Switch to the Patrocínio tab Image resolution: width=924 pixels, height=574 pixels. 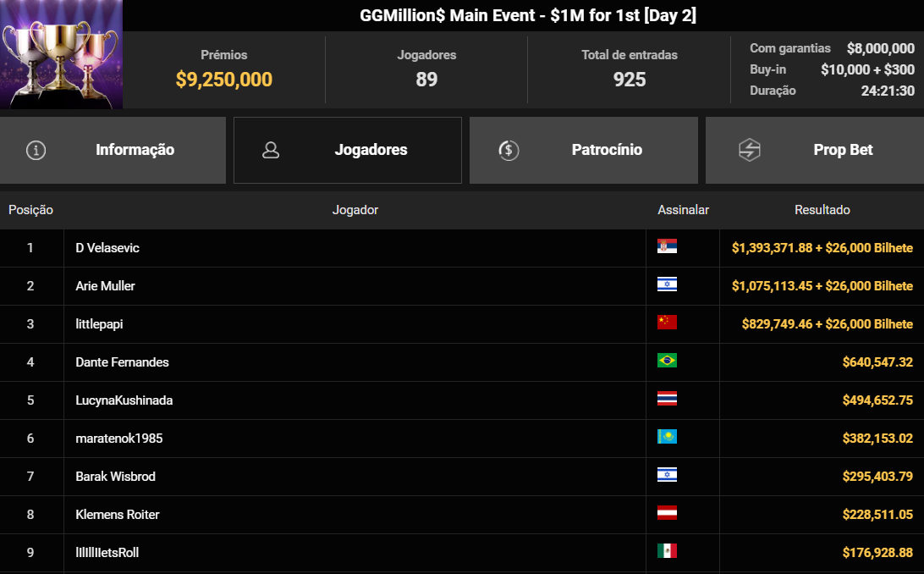point(606,149)
